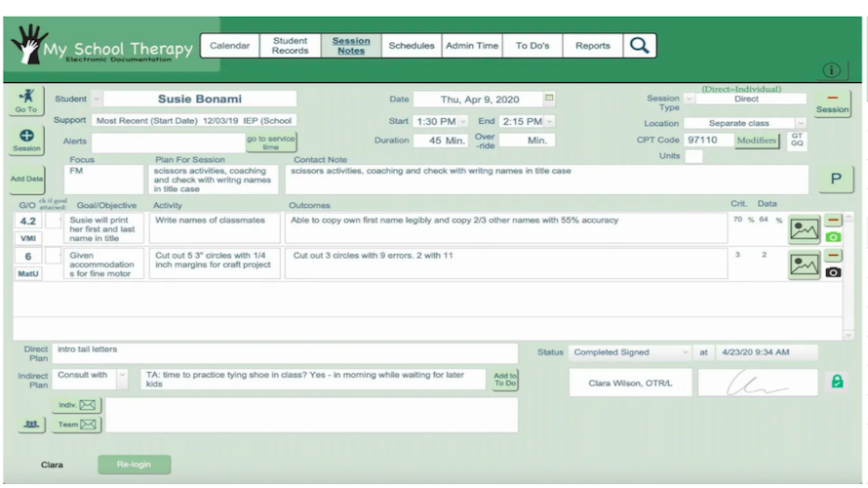Image resolution: width=868 pixels, height=488 pixels.
Task: Open the Reports tab
Action: click(592, 46)
